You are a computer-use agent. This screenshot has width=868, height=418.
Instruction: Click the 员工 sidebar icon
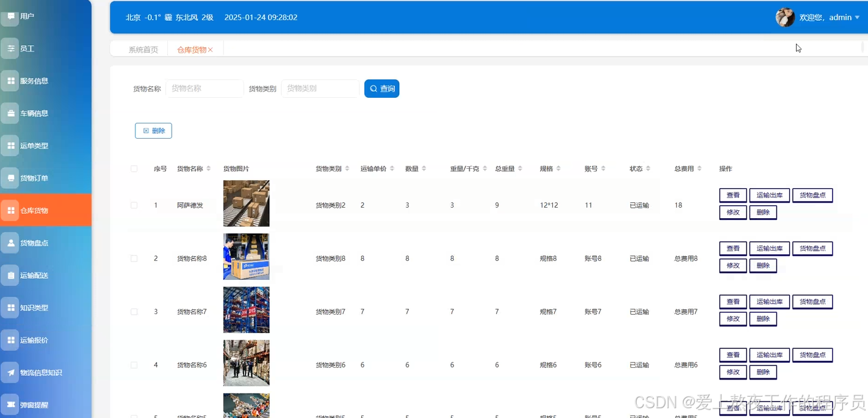(10, 48)
